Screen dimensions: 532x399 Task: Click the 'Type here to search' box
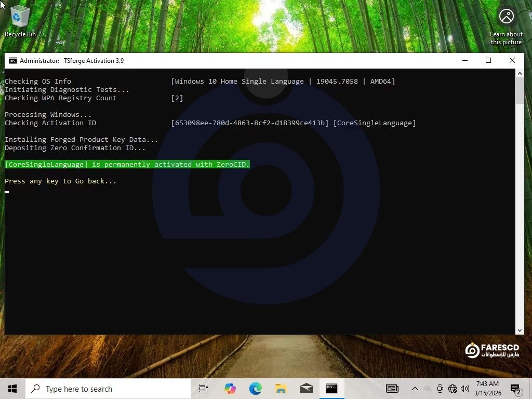108,389
